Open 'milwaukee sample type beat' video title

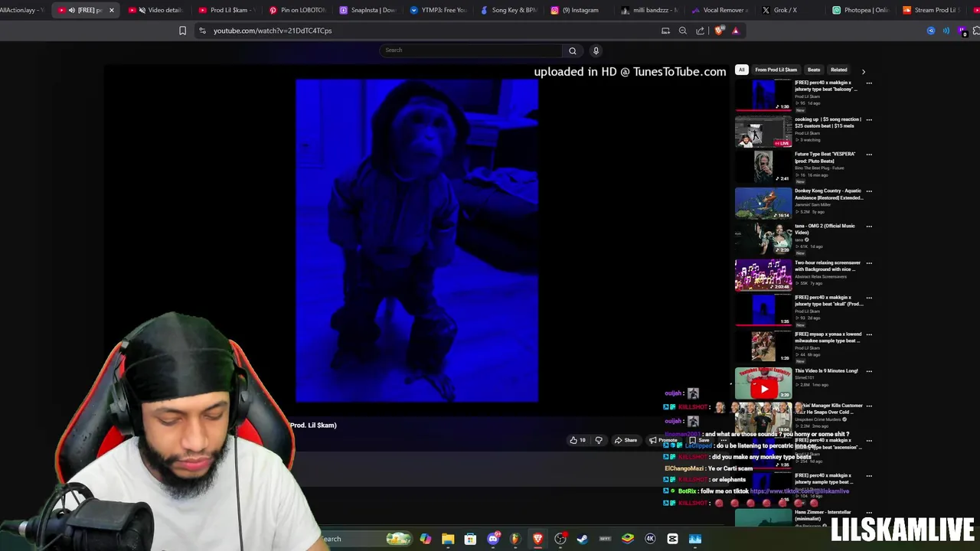click(x=828, y=337)
